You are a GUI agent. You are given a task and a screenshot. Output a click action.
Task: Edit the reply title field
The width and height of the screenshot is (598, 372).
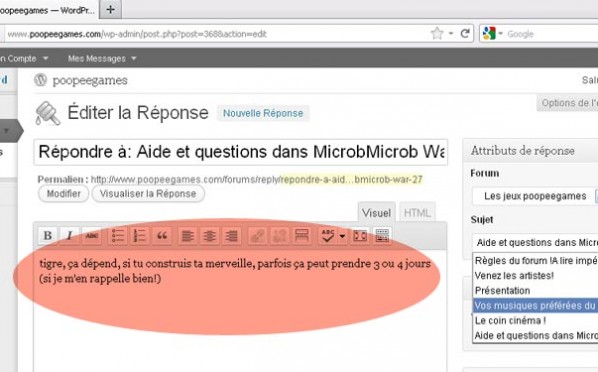[x=241, y=152]
